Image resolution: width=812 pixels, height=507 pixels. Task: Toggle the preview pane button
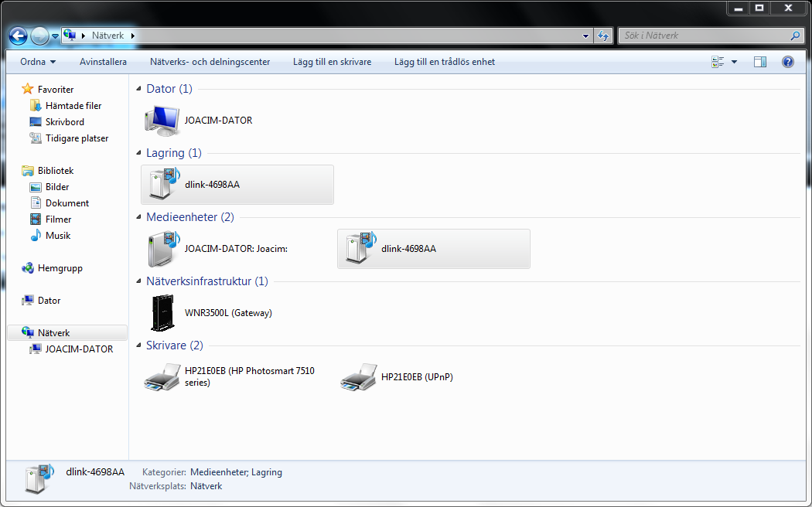click(x=759, y=62)
